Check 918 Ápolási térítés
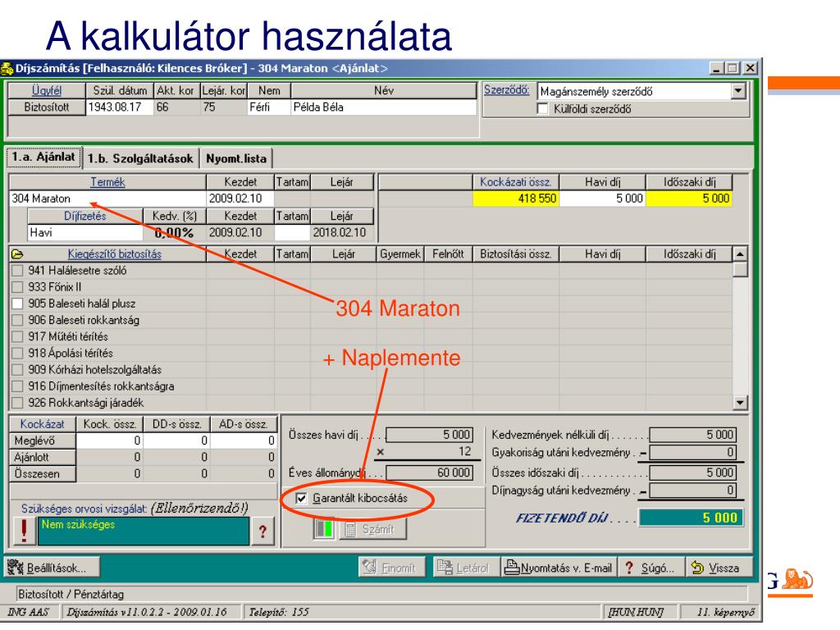This screenshot has width=840, height=630. (x=18, y=353)
